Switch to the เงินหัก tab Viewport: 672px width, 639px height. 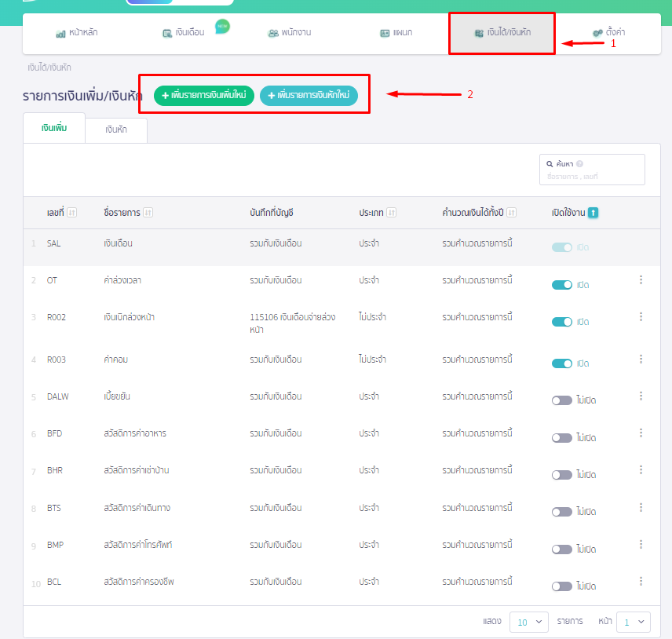[116, 130]
